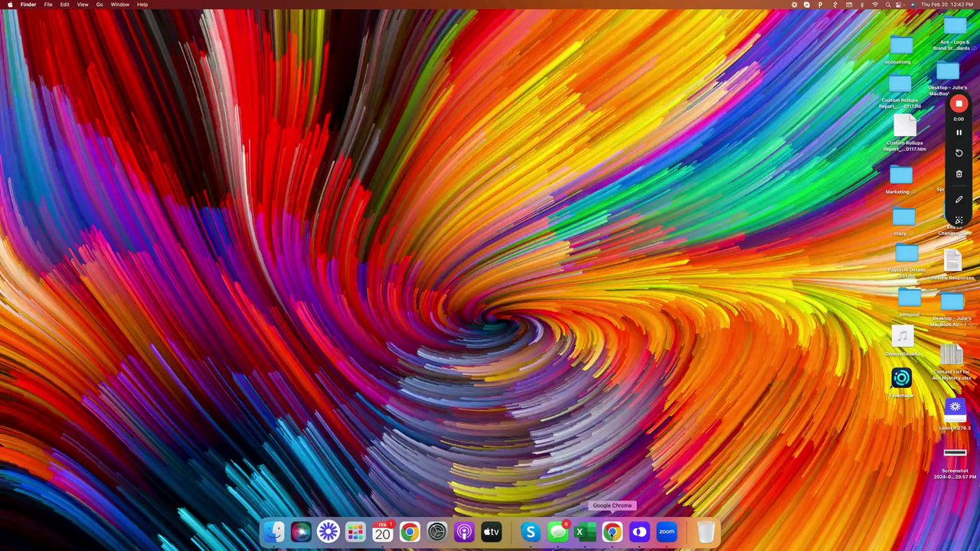Select Ace - Logo & Brand Standards folder
Viewport: 980px width, 551px height.
coord(955,27)
